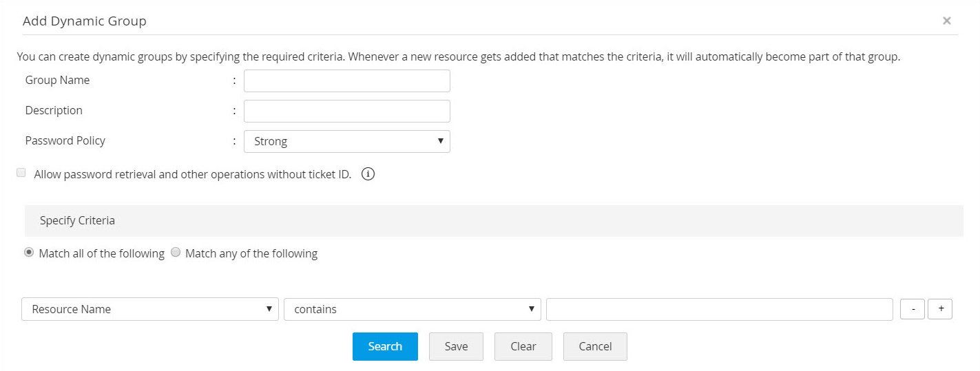Click the minus button to remove criteria row
980x371 pixels.
click(x=912, y=309)
